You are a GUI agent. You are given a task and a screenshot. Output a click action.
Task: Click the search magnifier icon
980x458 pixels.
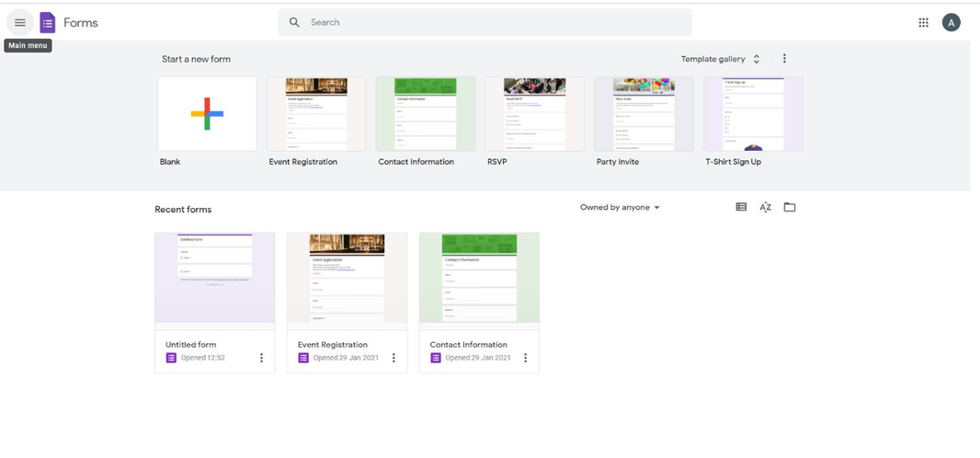[x=294, y=22]
